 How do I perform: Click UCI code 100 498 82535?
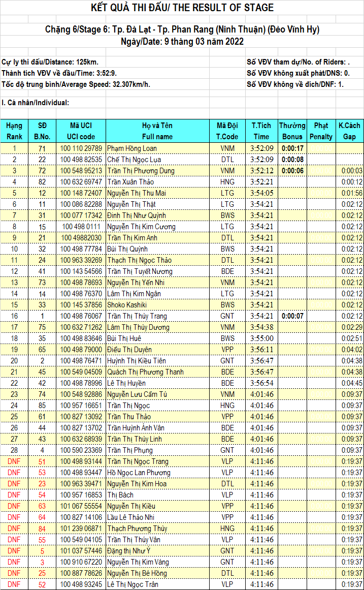point(81,160)
